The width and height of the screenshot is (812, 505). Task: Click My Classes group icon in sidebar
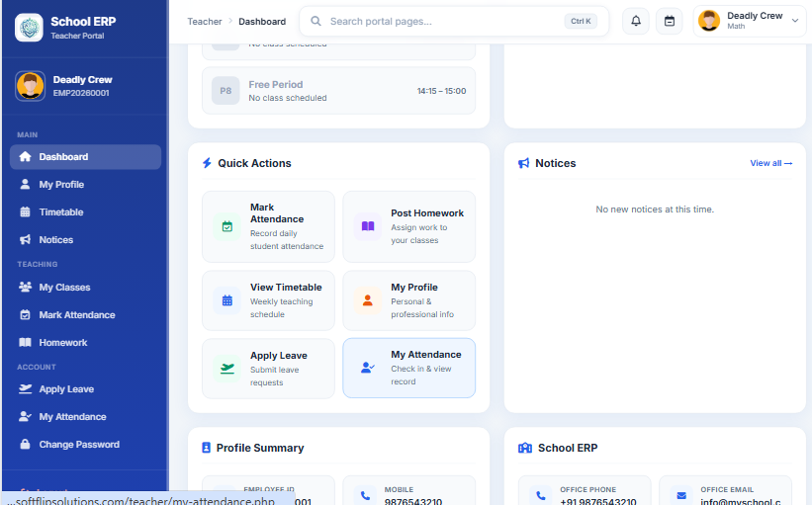[x=25, y=288]
